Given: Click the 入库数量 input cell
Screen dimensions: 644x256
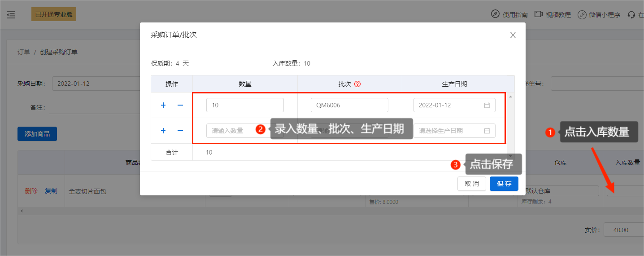Looking at the screenshot, I should pyautogui.click(x=626, y=191).
